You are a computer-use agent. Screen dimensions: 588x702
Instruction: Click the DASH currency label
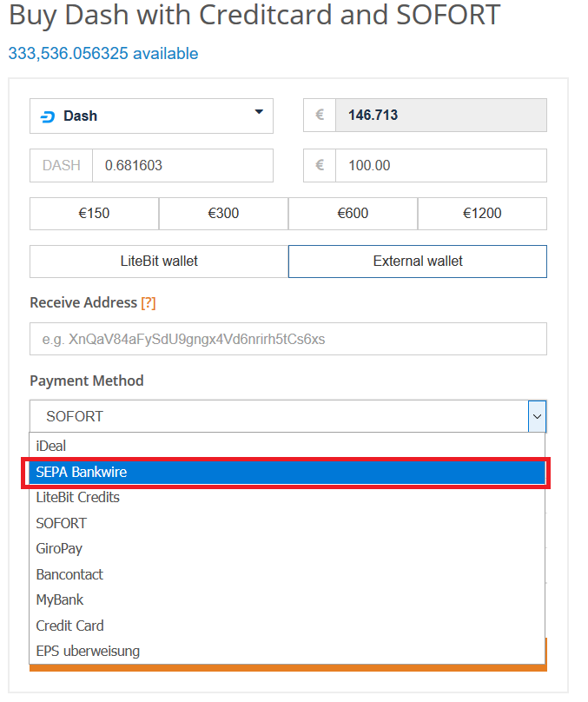click(x=62, y=166)
